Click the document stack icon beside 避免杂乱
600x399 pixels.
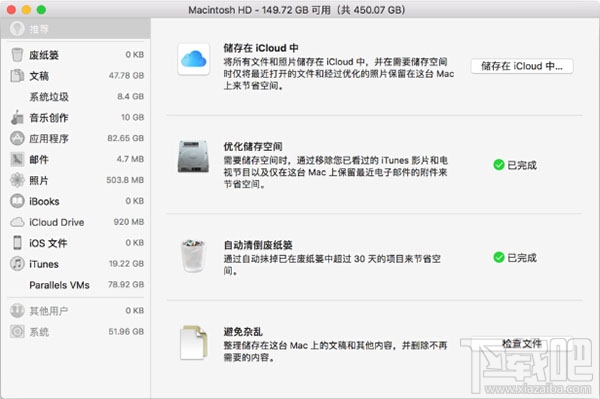coord(194,342)
